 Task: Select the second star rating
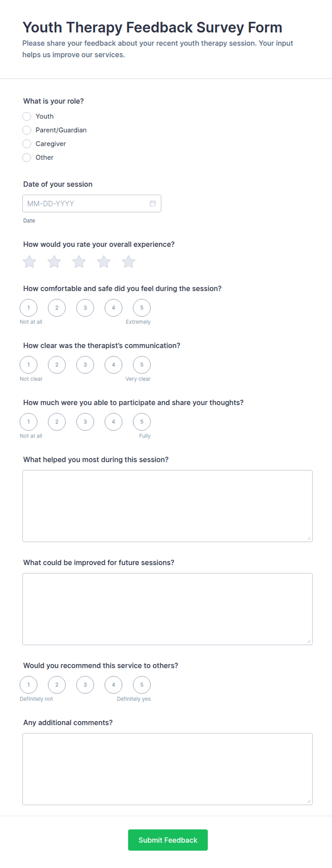tap(54, 262)
